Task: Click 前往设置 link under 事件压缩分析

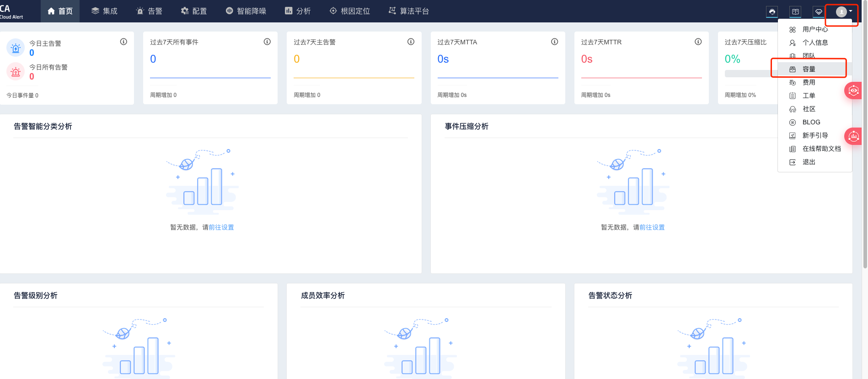Action: tap(652, 227)
